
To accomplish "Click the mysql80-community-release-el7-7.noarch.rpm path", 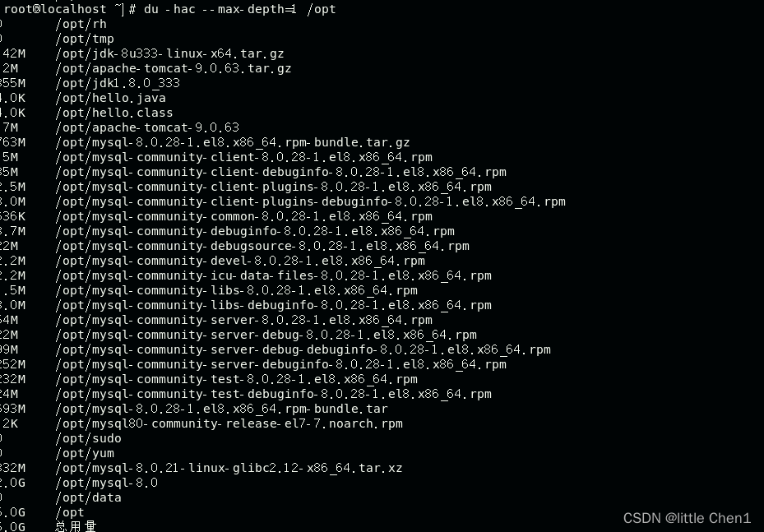I will pos(229,423).
